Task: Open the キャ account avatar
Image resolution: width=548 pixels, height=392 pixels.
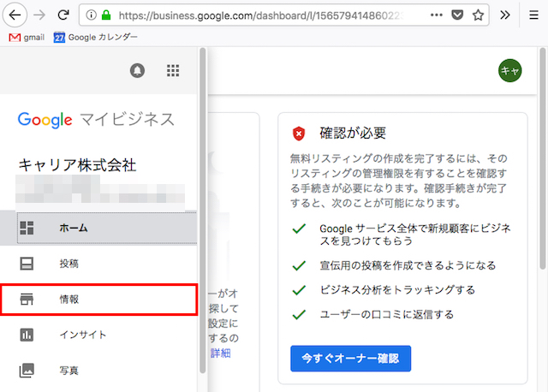Action: (x=509, y=70)
